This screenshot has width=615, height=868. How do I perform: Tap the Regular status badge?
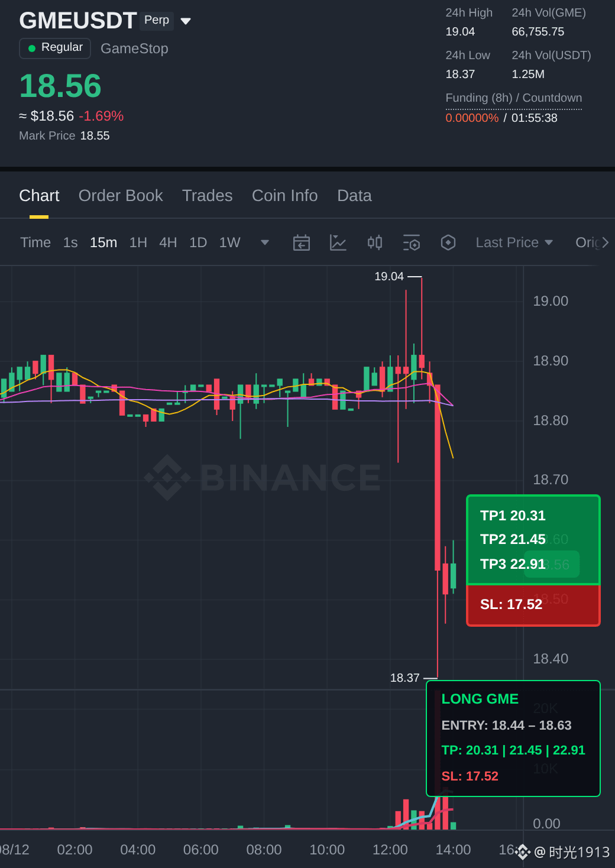55,48
